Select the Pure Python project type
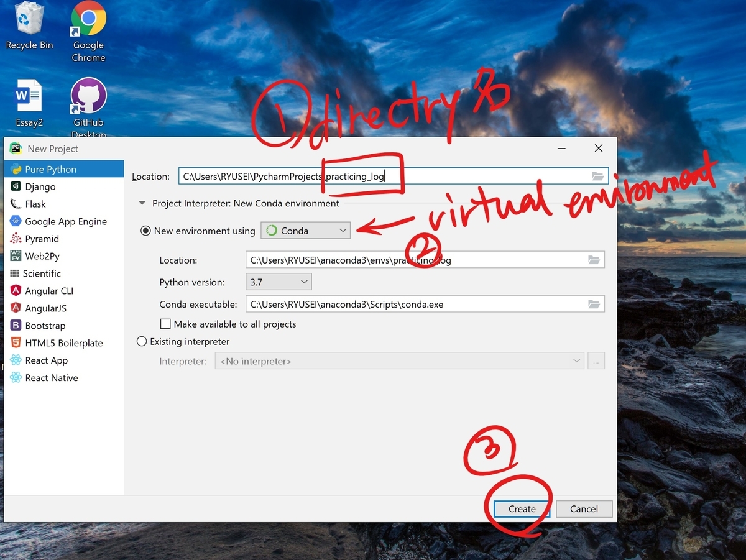 tap(64, 169)
